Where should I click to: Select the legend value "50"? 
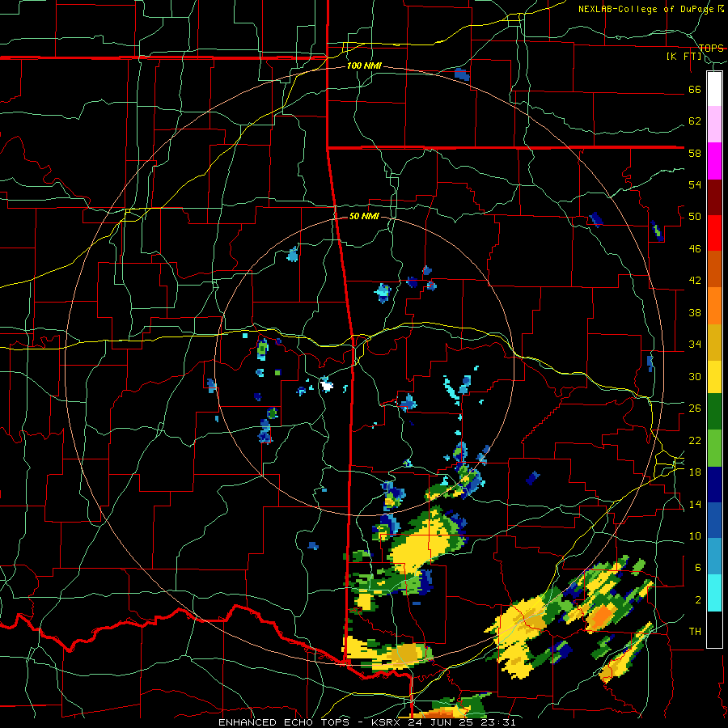pos(695,217)
